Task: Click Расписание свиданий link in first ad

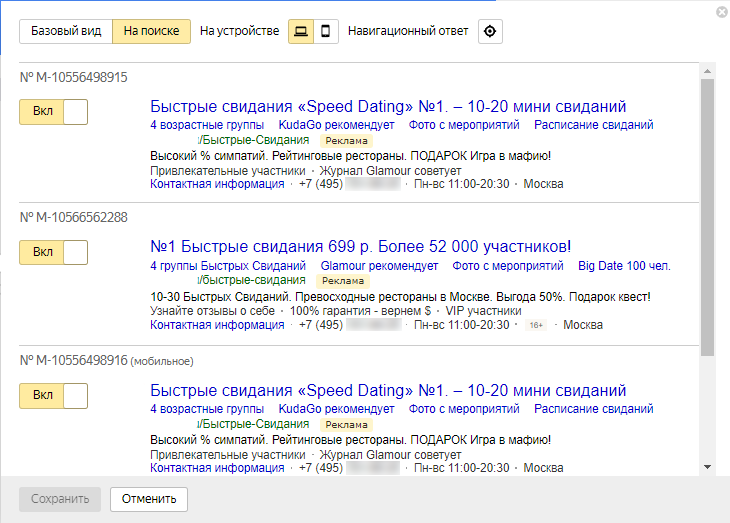Action: tap(594, 125)
